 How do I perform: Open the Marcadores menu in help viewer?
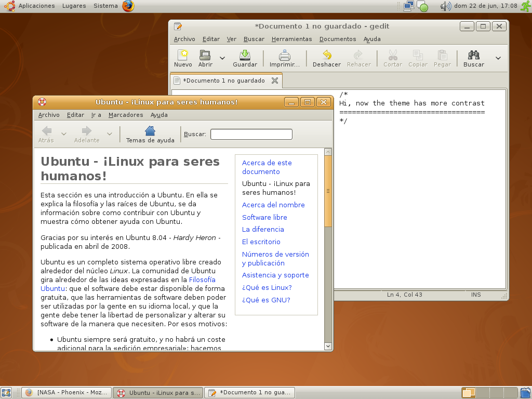point(126,115)
